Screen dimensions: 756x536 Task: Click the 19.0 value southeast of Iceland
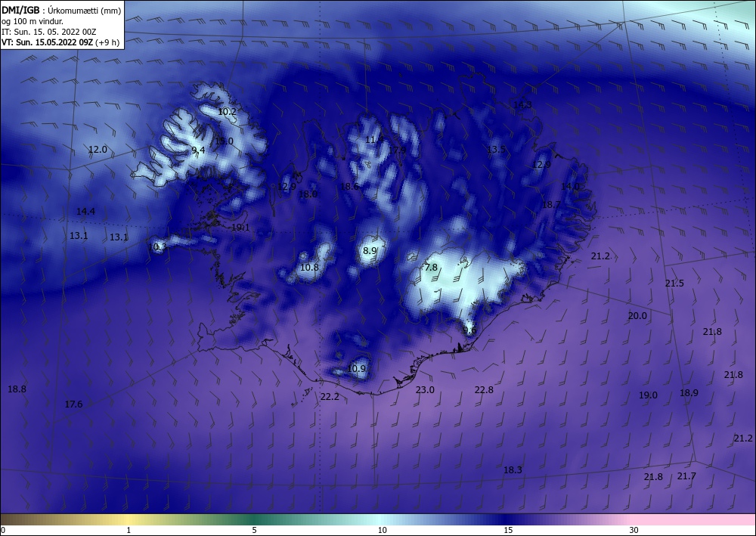pyautogui.click(x=648, y=395)
